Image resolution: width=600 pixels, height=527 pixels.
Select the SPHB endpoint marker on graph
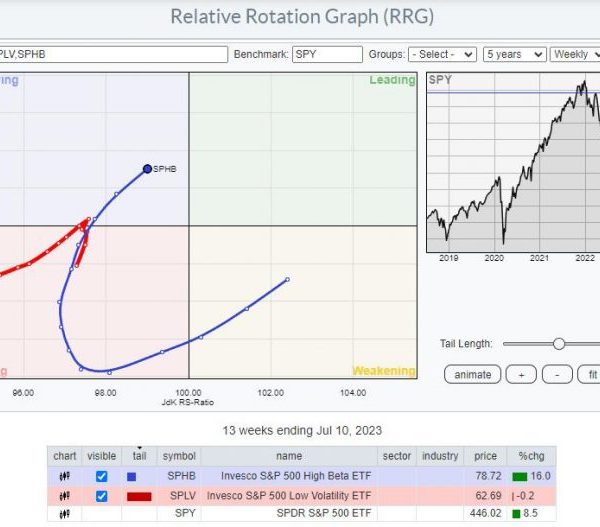click(x=147, y=169)
